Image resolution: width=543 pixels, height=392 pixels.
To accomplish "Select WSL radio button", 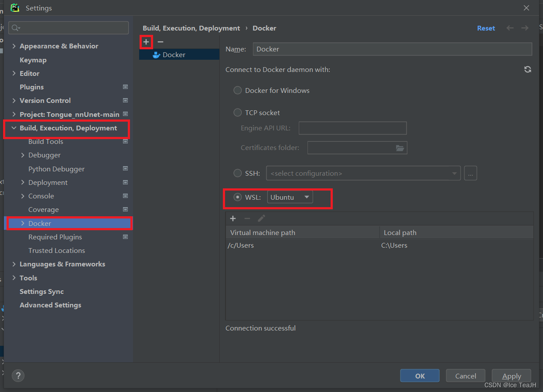I will 238,197.
